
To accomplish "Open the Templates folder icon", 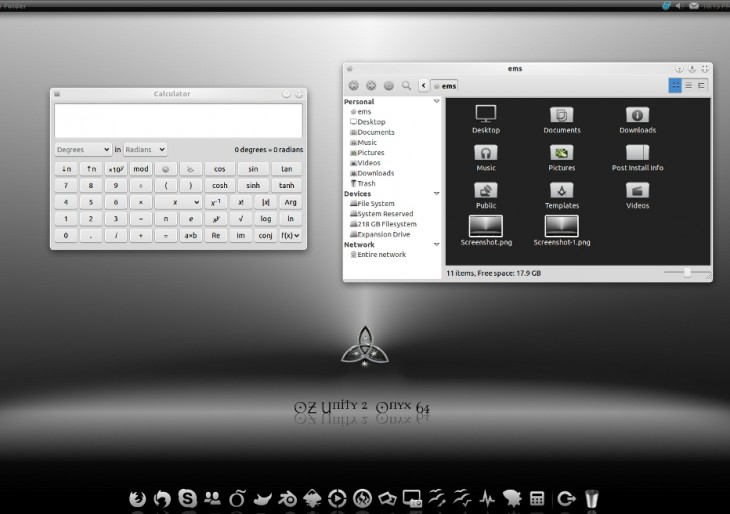I will (x=561, y=191).
